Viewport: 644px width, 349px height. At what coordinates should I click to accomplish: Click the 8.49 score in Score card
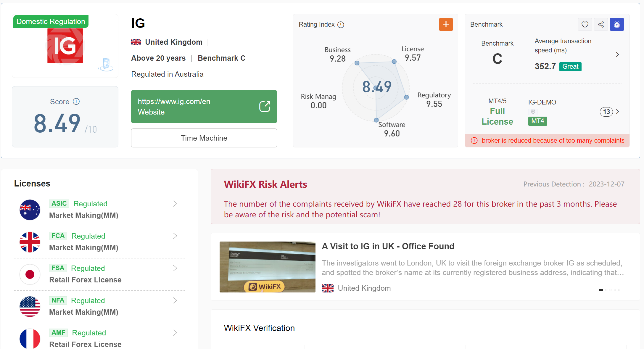tap(57, 123)
